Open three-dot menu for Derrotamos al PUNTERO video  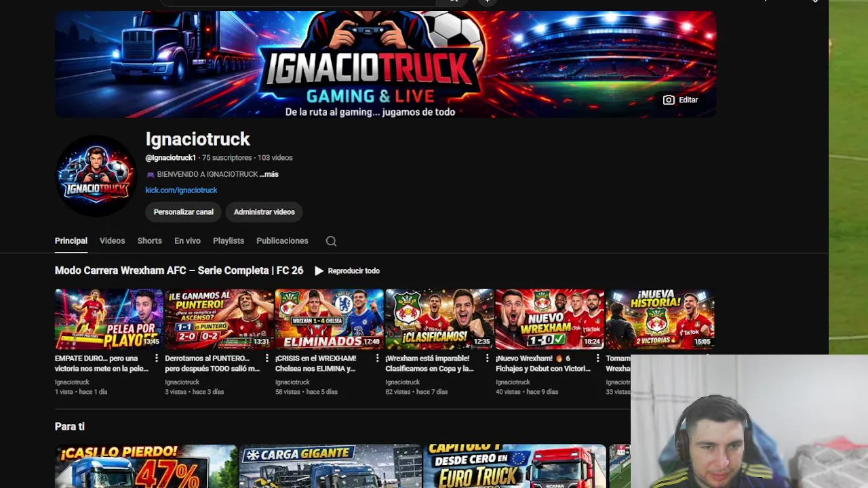[x=267, y=359]
